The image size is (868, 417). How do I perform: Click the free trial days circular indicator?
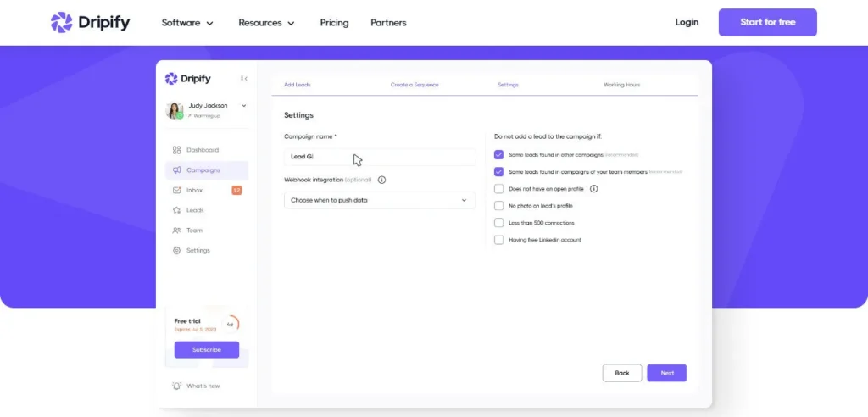(x=231, y=325)
